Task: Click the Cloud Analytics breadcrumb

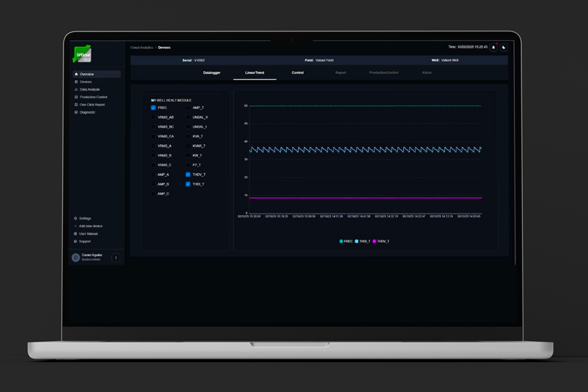Action: pyautogui.click(x=141, y=48)
